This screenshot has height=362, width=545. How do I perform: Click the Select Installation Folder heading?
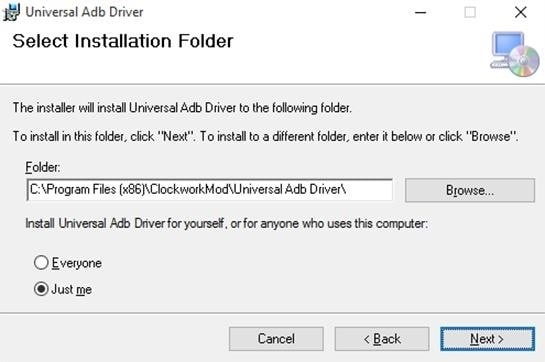[x=123, y=41]
